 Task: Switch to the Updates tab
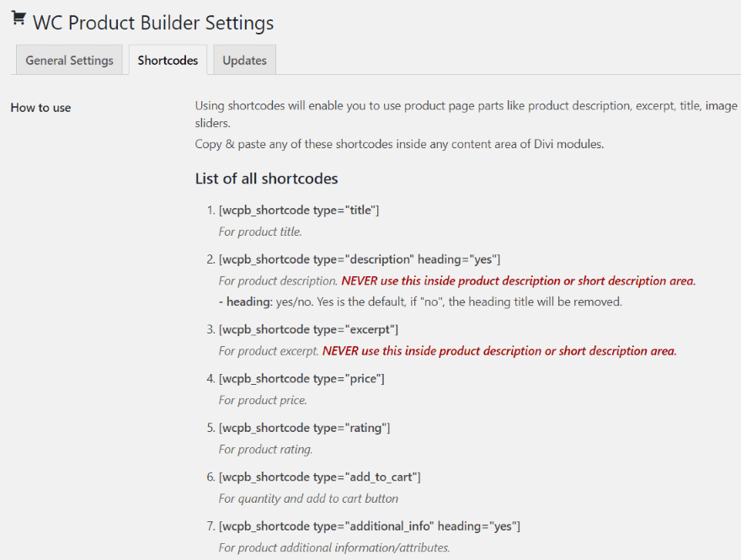coord(244,61)
